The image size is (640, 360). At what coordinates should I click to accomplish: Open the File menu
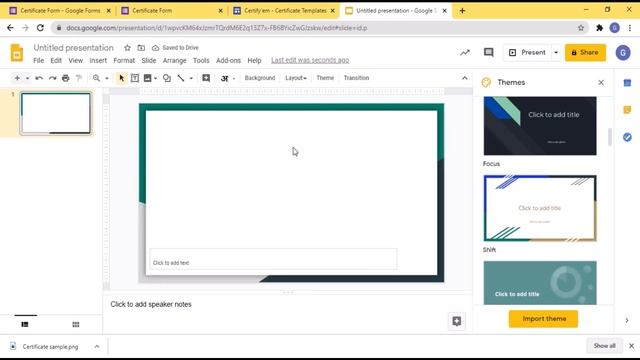pos(38,60)
